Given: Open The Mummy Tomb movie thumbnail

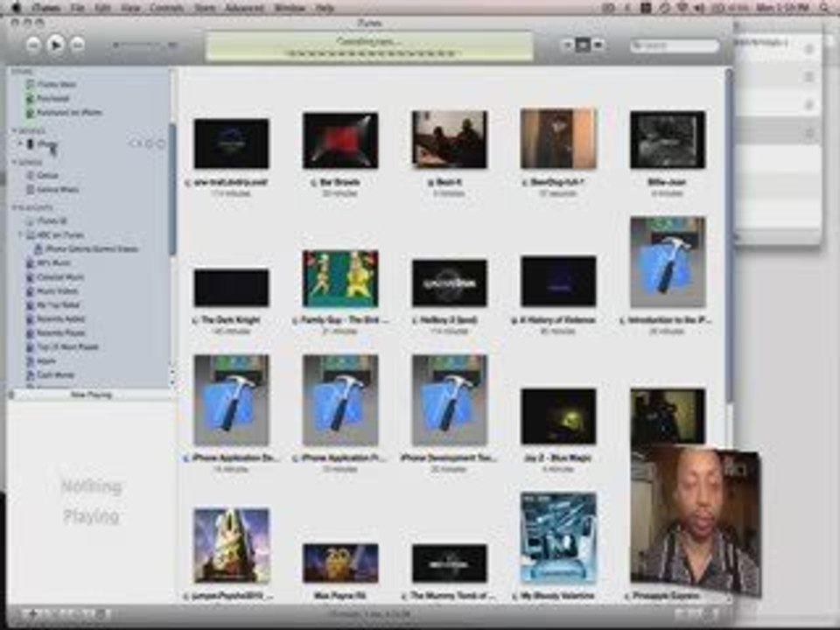Looking at the screenshot, I should 450,563.
